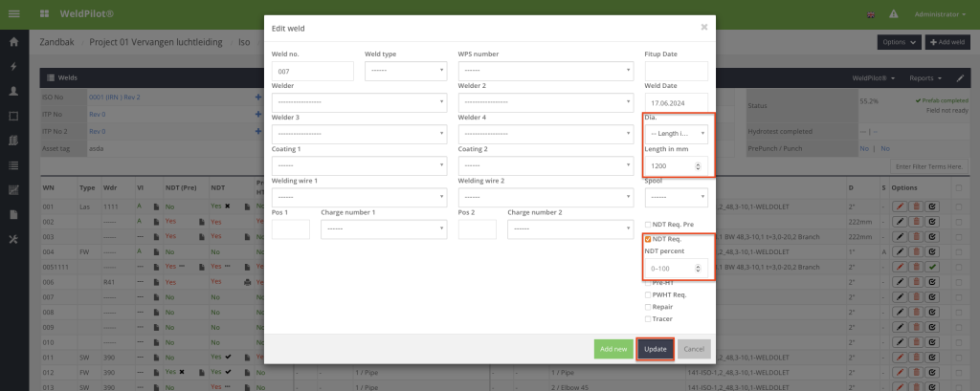This screenshot has height=391, width=980.
Task: Expand the Weld type dropdown
Action: 406,71
